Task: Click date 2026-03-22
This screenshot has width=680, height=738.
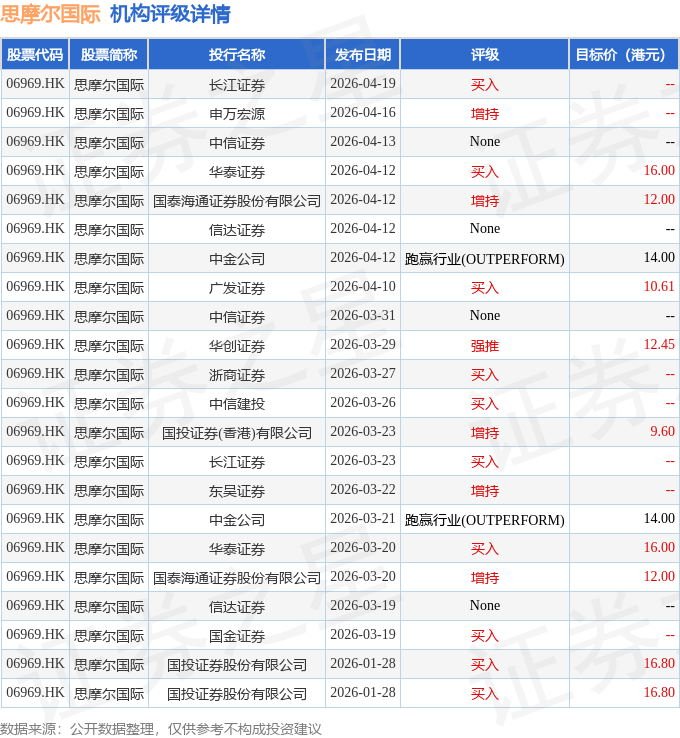Action: point(363,490)
